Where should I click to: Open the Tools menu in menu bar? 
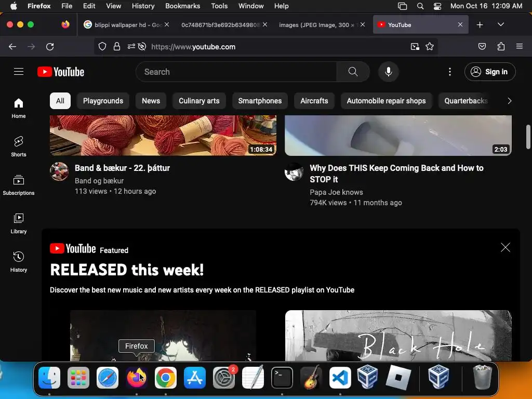coord(219,6)
